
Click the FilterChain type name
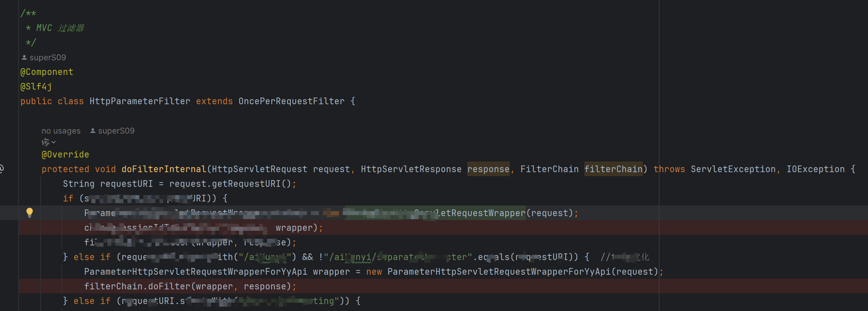click(x=549, y=169)
